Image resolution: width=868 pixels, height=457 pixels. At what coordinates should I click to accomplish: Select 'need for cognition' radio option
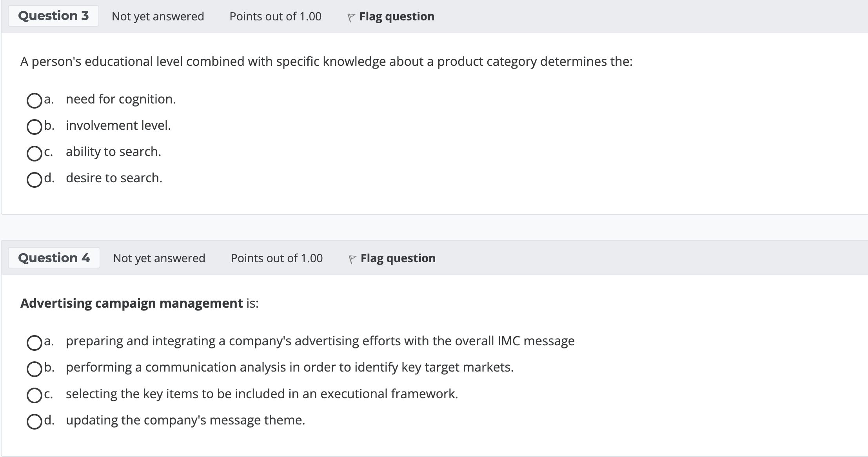tap(34, 100)
